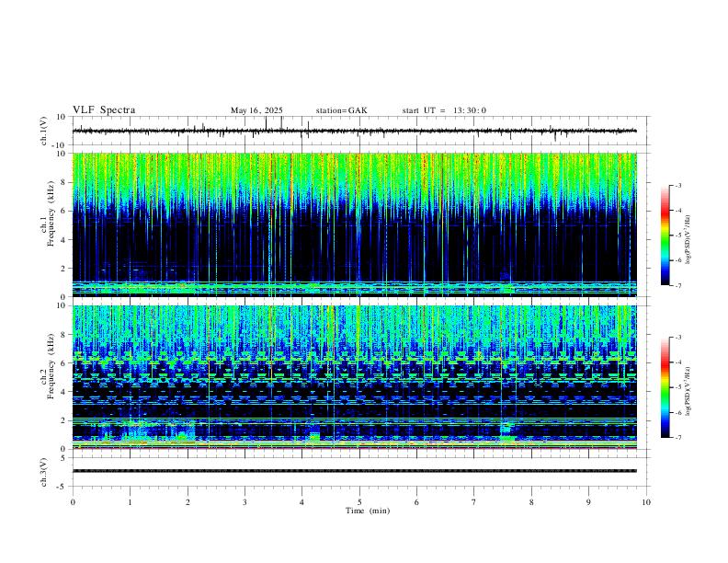
Task: Click the time axis tick label "0"
Action: click(73, 502)
